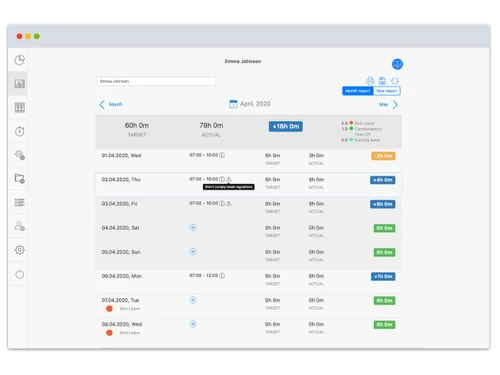Click the 0h 0m badge for 07.04.2020
Image resolution: width=500 pixels, height=375 pixels.
coord(384,301)
